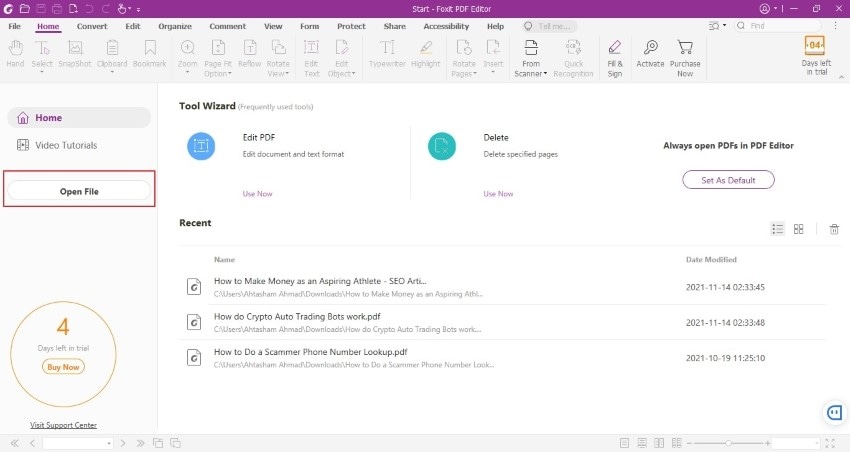Open the chat assistant bubble icon
This screenshot has width=850, height=452.
pyautogui.click(x=834, y=413)
